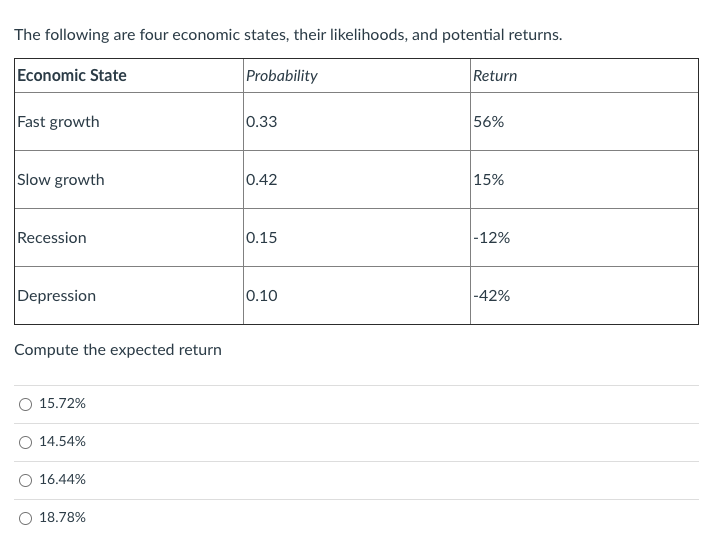Click the Recession row label
Viewport: 713px width, 541px height.
[52, 238]
